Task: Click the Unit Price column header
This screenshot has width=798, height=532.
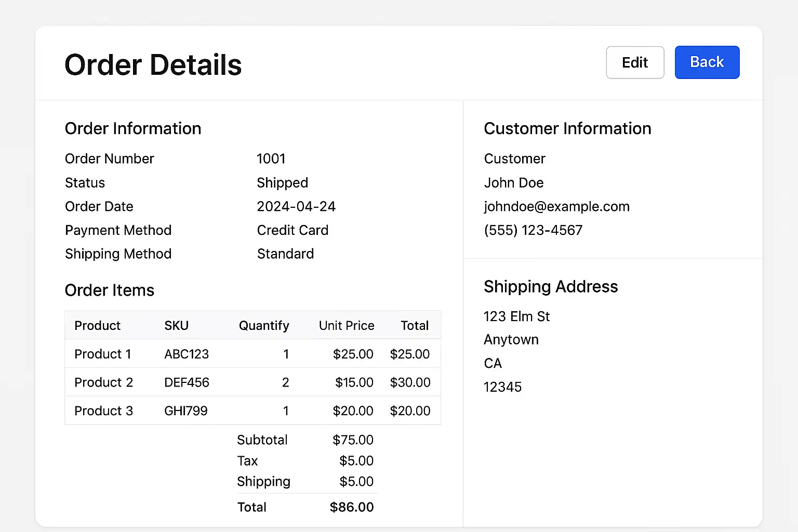Action: 347,326
